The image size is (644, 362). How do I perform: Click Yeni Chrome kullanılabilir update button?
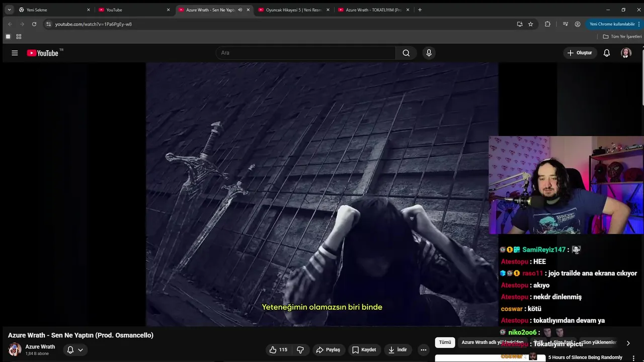point(612,24)
